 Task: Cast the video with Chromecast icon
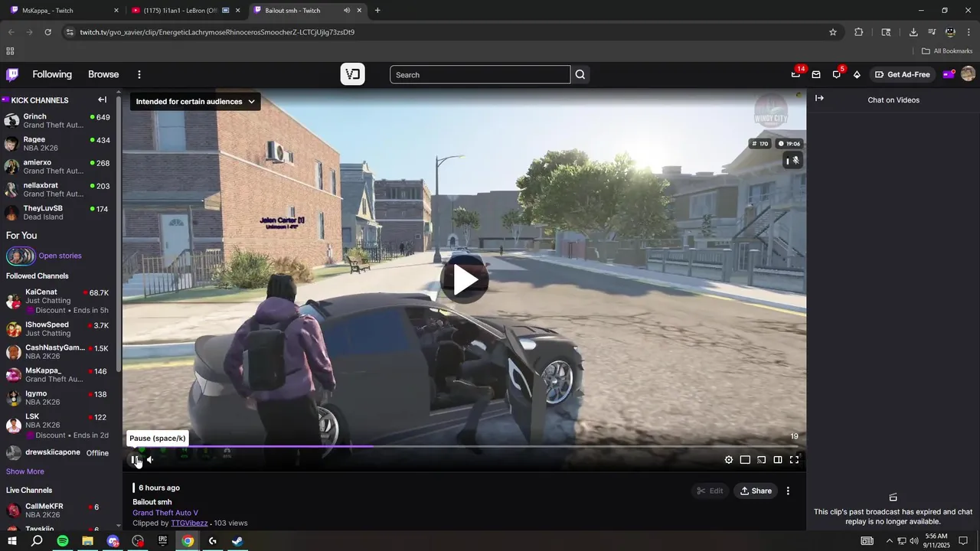tap(762, 460)
